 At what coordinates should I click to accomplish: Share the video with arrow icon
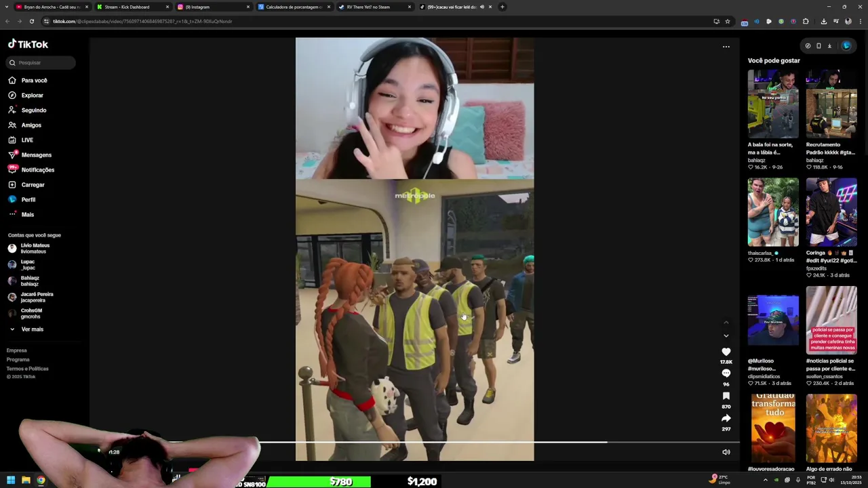726,418
